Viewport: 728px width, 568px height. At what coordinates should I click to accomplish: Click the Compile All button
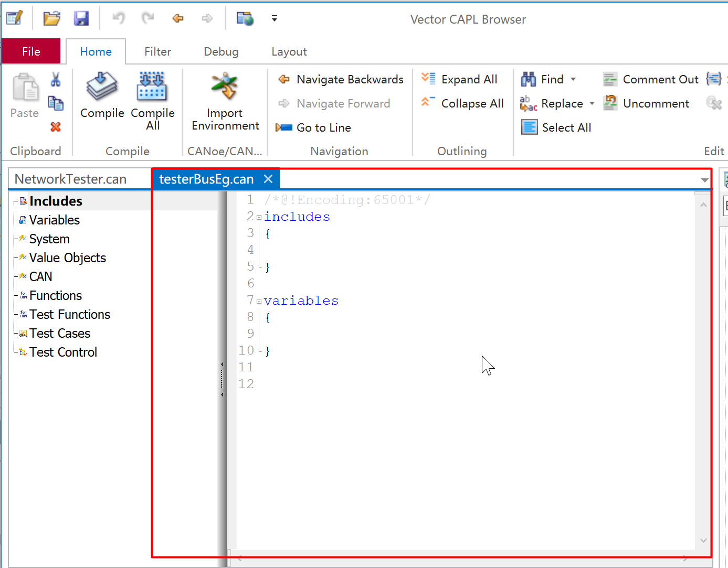(x=153, y=101)
